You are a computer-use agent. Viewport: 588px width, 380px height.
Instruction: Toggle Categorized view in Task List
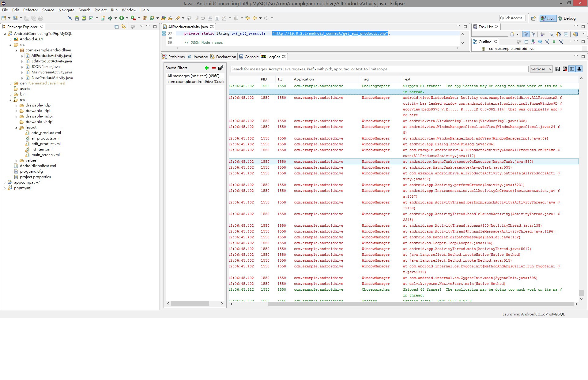click(x=526, y=34)
